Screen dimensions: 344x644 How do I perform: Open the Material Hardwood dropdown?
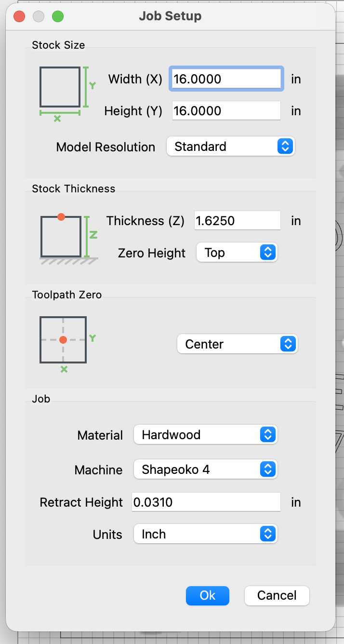205,435
